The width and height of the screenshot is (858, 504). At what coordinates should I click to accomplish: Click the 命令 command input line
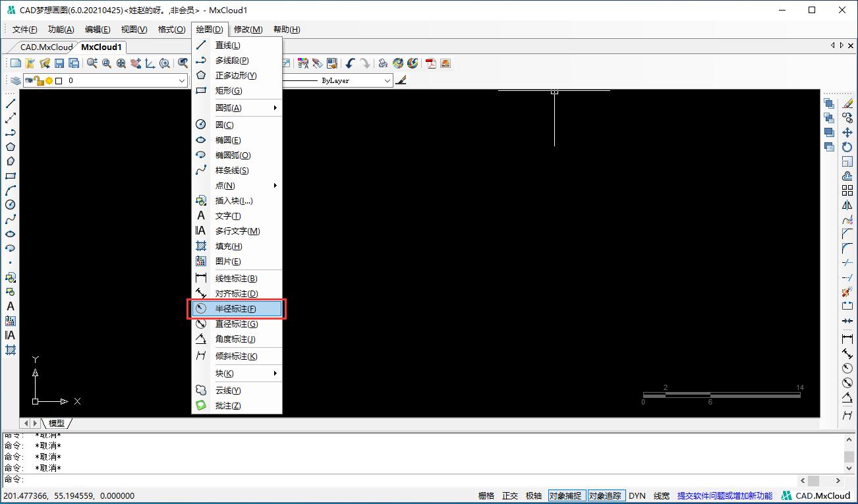(x=395, y=480)
